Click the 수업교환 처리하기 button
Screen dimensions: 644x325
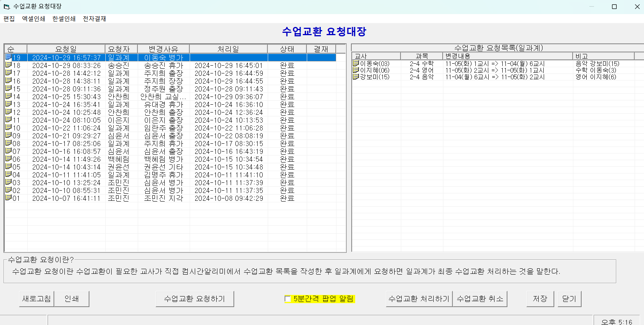[x=419, y=299]
